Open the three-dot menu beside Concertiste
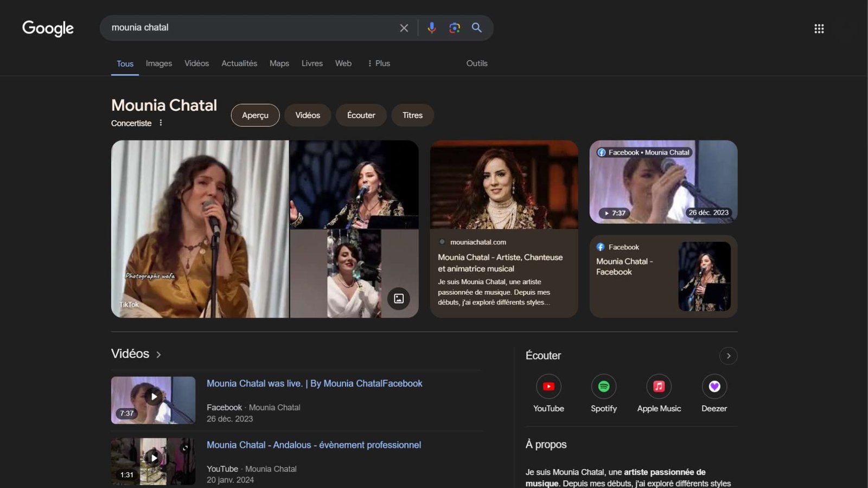The image size is (868, 488). click(161, 123)
